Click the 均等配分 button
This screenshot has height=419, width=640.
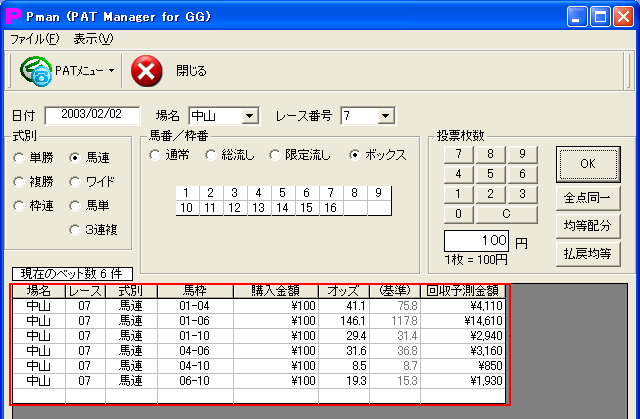[x=587, y=224]
